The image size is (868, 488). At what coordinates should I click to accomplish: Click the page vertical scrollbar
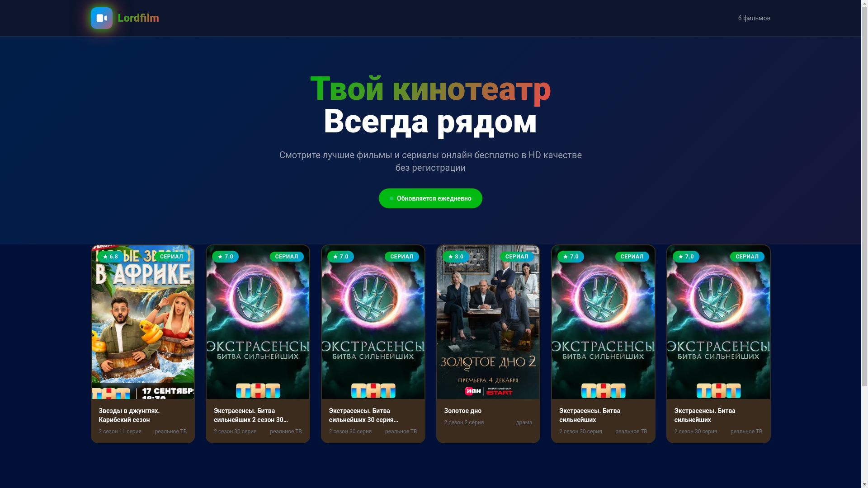(864, 244)
